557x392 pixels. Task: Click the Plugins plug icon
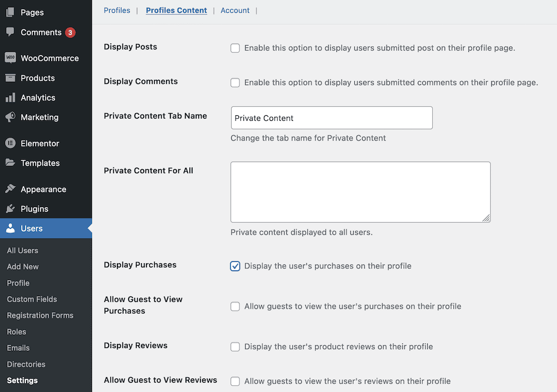(x=10, y=208)
